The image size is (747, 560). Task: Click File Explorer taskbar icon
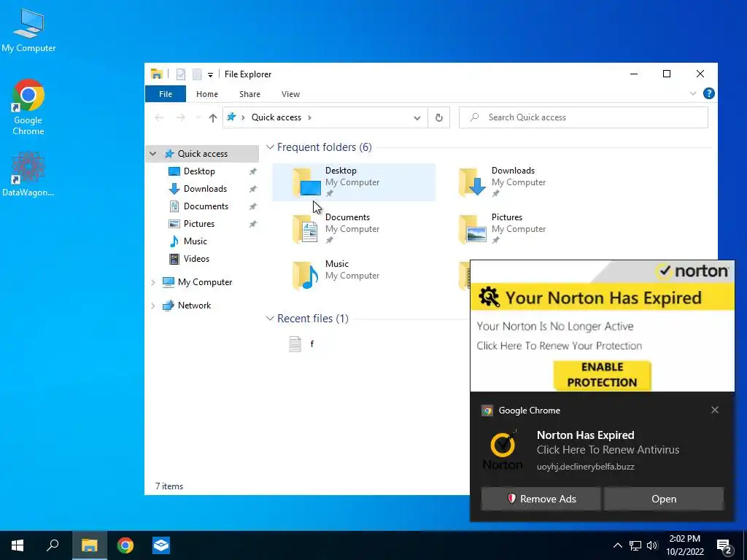point(89,545)
